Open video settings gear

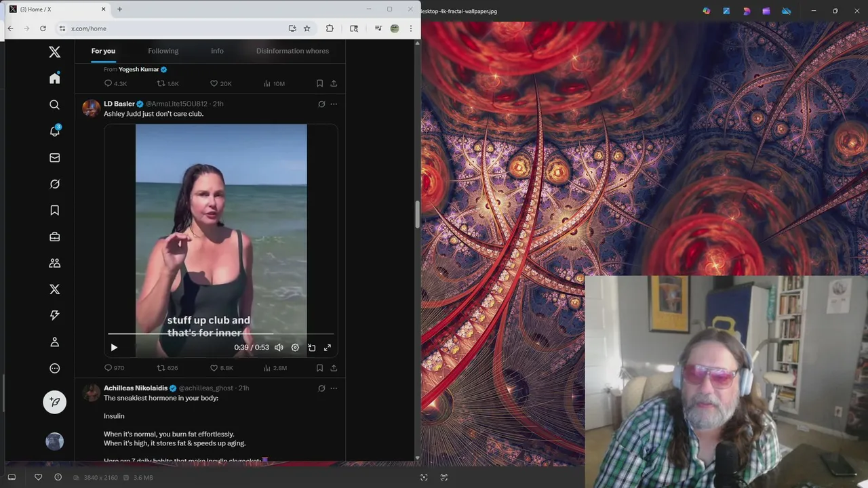click(295, 348)
